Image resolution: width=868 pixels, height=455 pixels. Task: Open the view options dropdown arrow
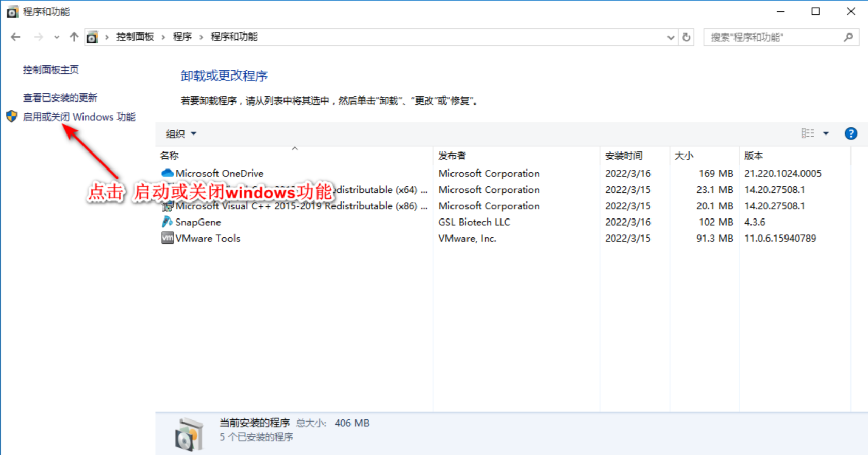tap(826, 133)
